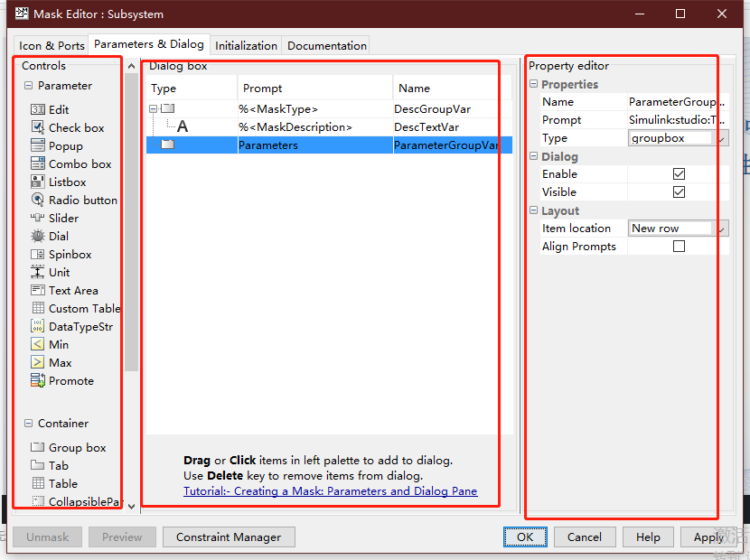Open Help for the Mask Editor

pos(648,537)
